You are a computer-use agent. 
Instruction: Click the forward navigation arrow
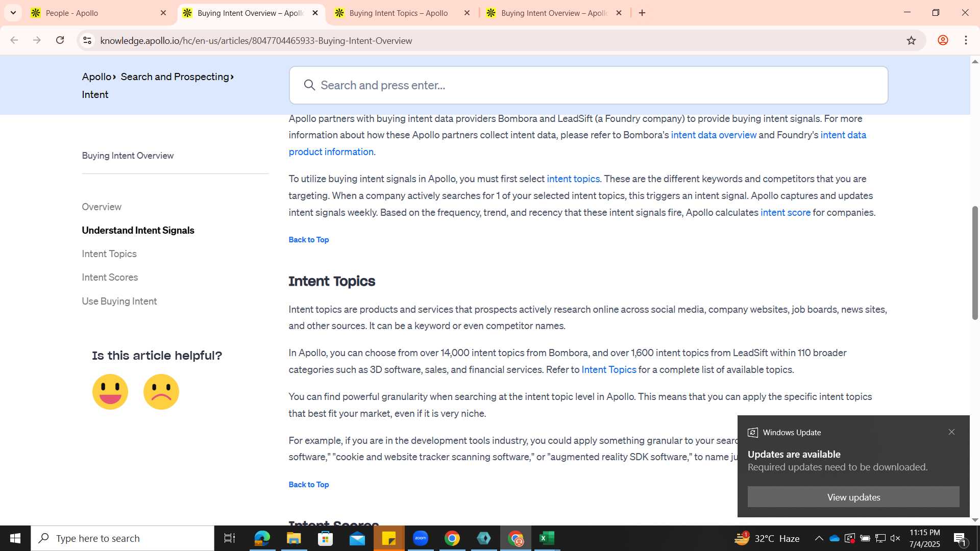point(37,40)
